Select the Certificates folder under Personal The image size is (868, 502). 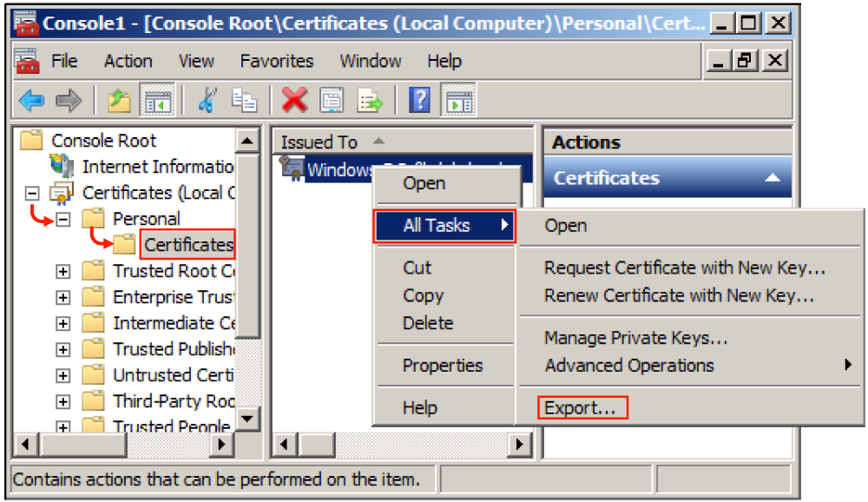point(188,245)
